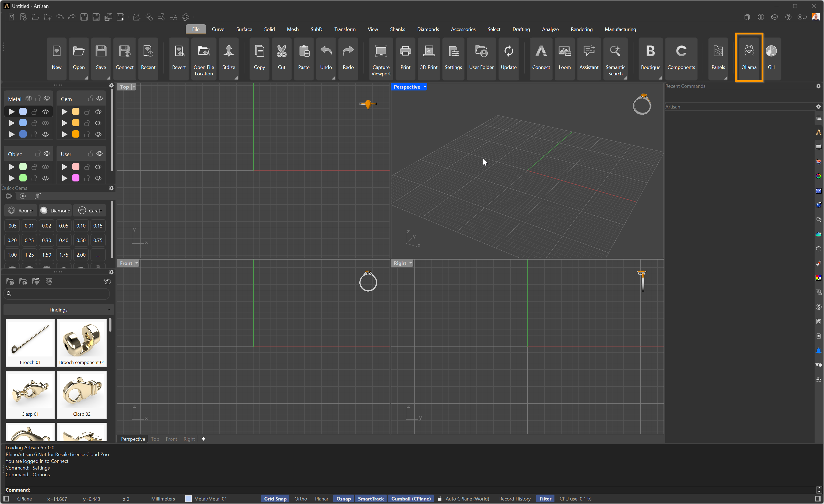Toggle Grid Snap in status bar

pyautogui.click(x=275, y=499)
